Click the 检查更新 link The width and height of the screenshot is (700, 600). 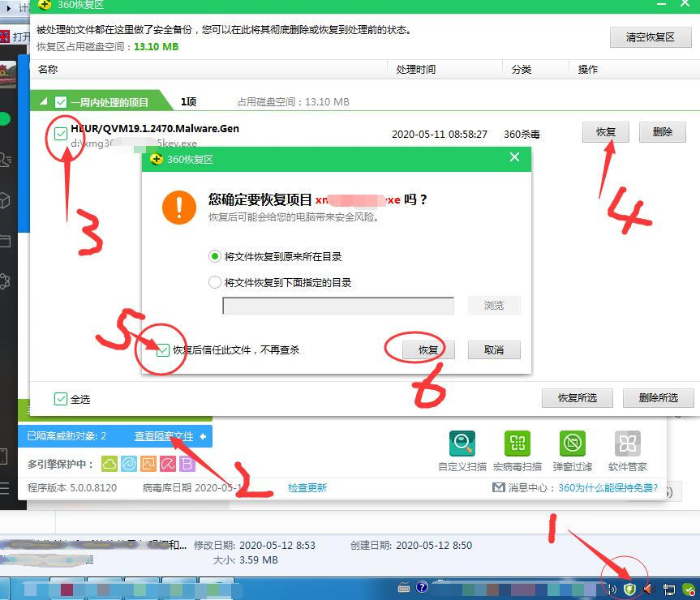click(307, 488)
